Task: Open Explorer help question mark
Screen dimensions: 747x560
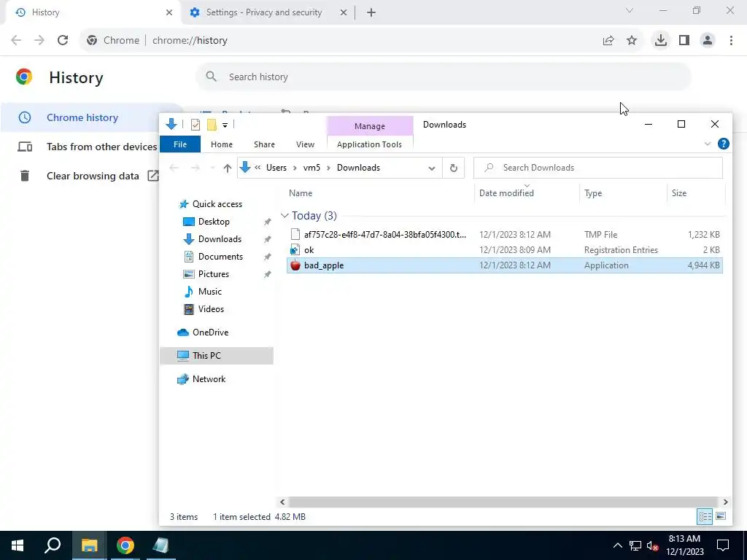Action: click(x=723, y=144)
